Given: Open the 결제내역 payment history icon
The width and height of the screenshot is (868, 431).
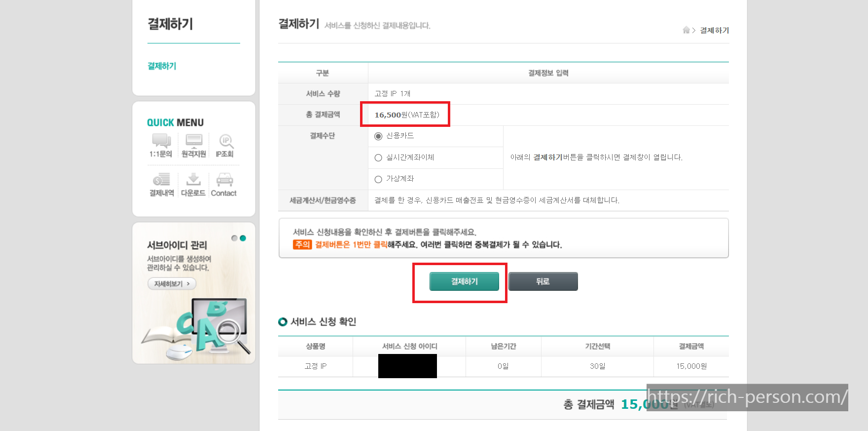Looking at the screenshot, I should coord(162,185).
